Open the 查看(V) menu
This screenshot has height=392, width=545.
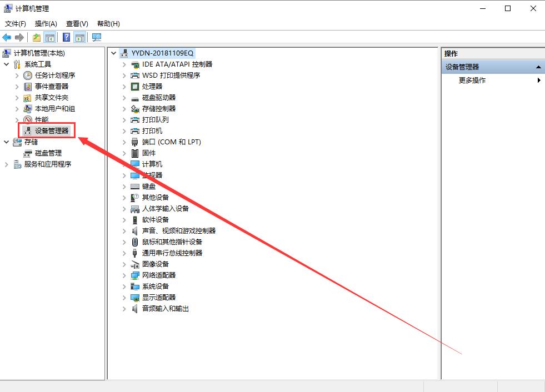(x=77, y=23)
